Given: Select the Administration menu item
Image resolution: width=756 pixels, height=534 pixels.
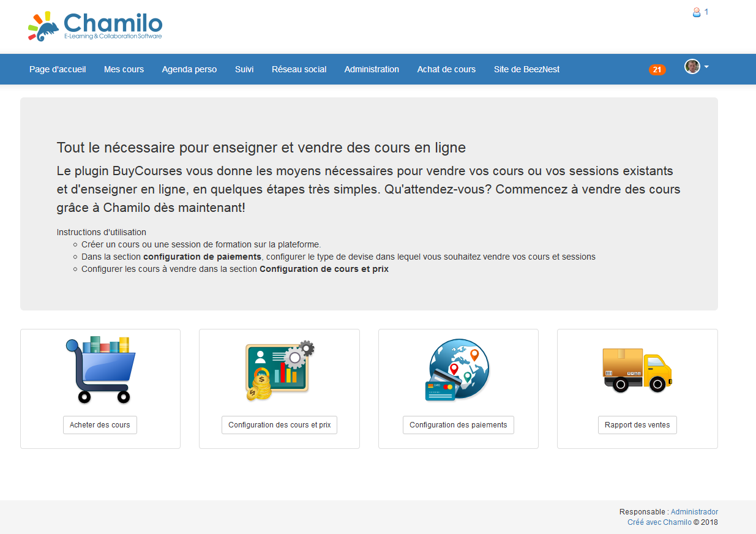Looking at the screenshot, I should point(372,69).
